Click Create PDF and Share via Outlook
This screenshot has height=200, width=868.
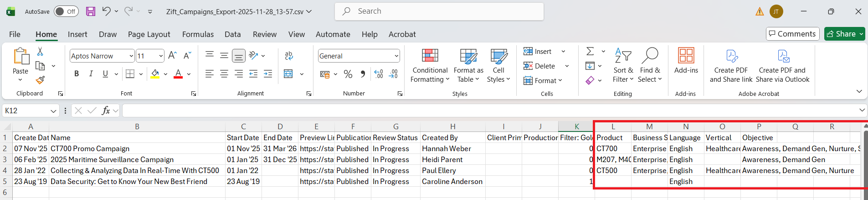coord(782,66)
